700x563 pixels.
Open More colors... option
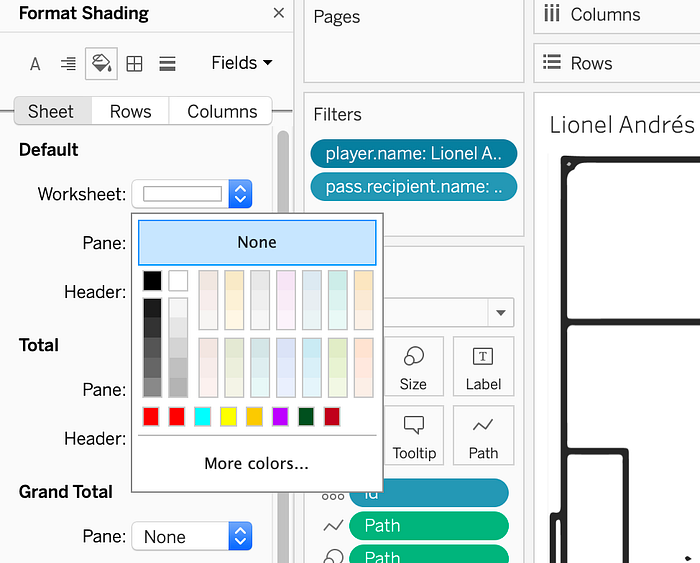pyautogui.click(x=257, y=463)
